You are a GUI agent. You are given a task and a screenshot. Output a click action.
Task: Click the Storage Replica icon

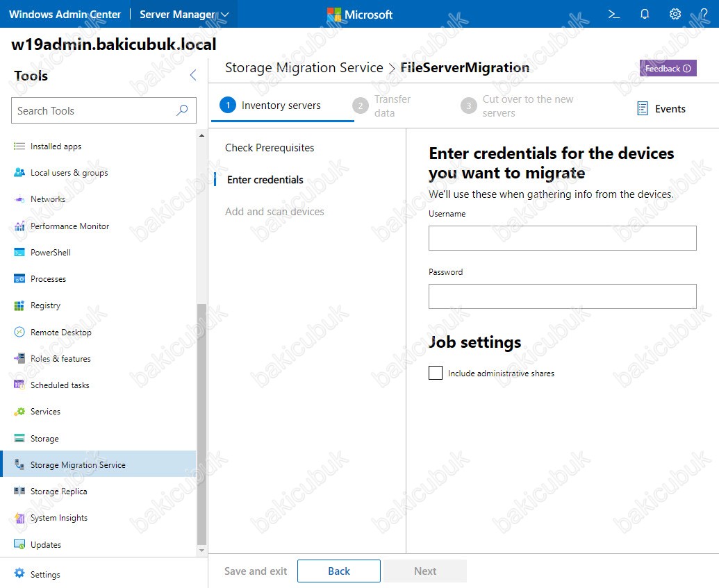[x=19, y=491]
